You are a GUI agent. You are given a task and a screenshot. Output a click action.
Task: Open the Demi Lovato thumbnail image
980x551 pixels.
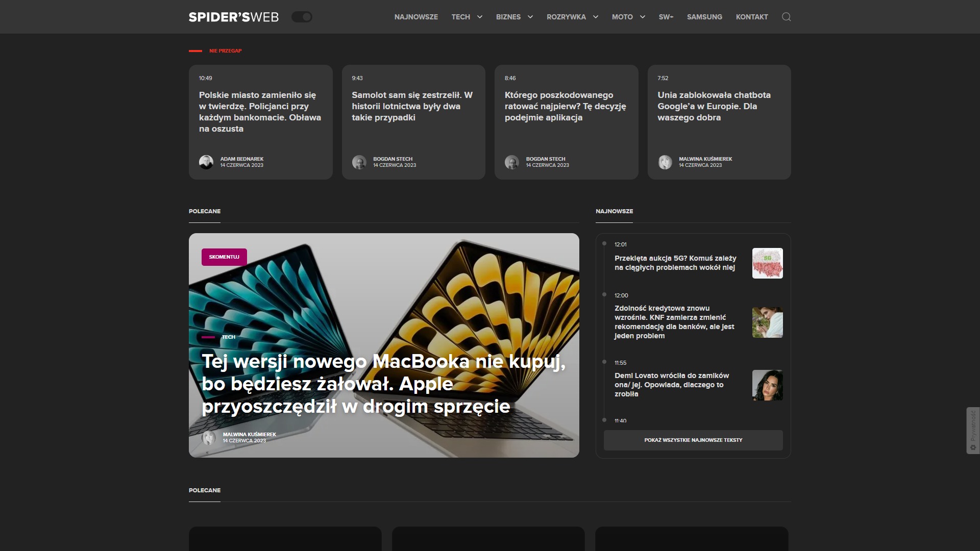point(767,385)
